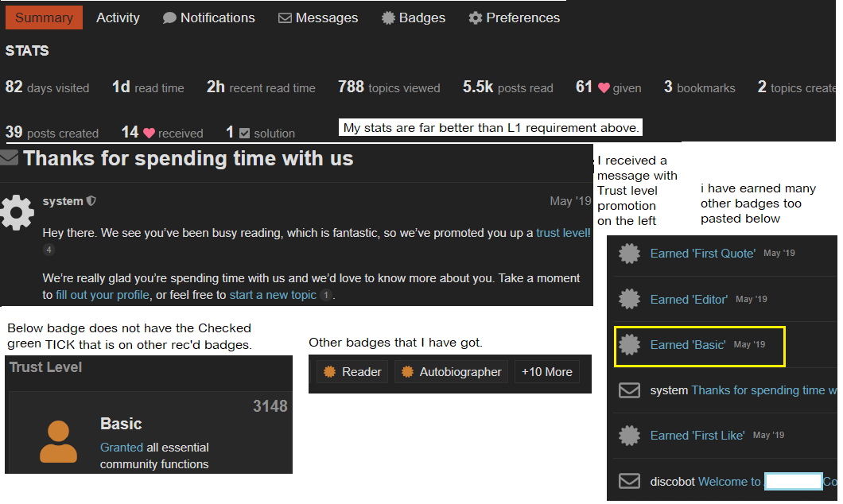Viewport: 843px width, 504px height.
Task: Click the envelope icon beside discobot
Action: point(630,481)
